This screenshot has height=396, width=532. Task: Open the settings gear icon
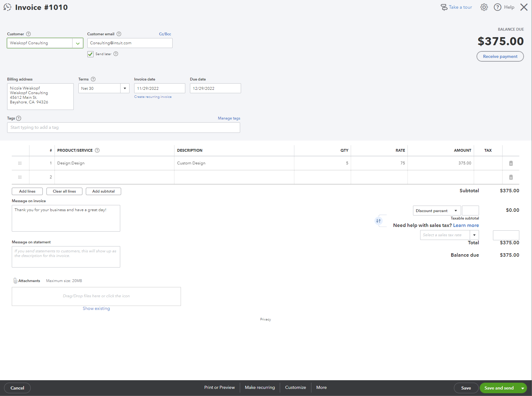[484, 7]
